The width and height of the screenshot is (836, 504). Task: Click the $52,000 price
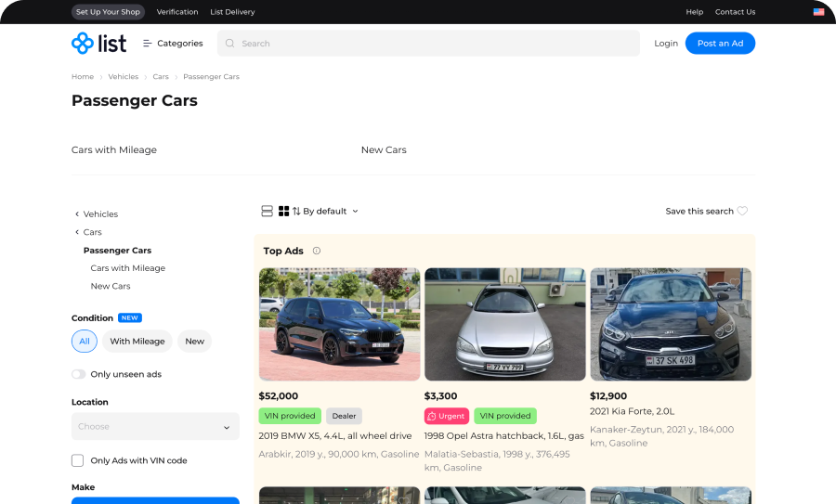(279, 395)
